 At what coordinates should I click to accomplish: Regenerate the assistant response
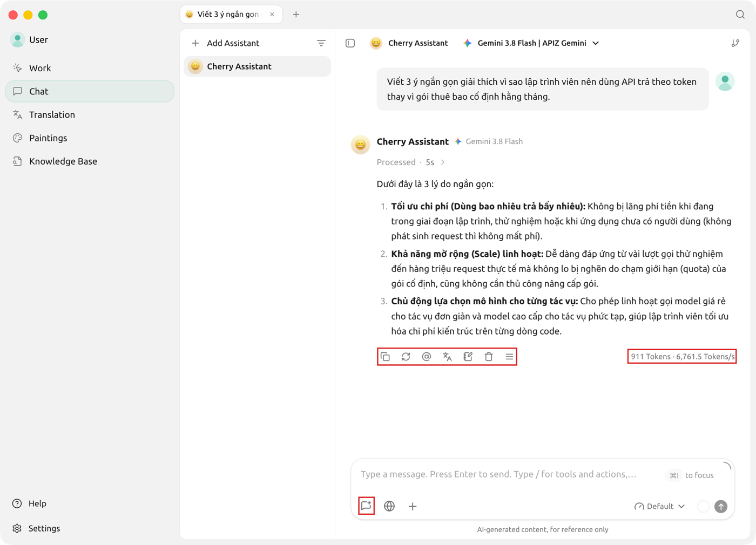click(406, 357)
